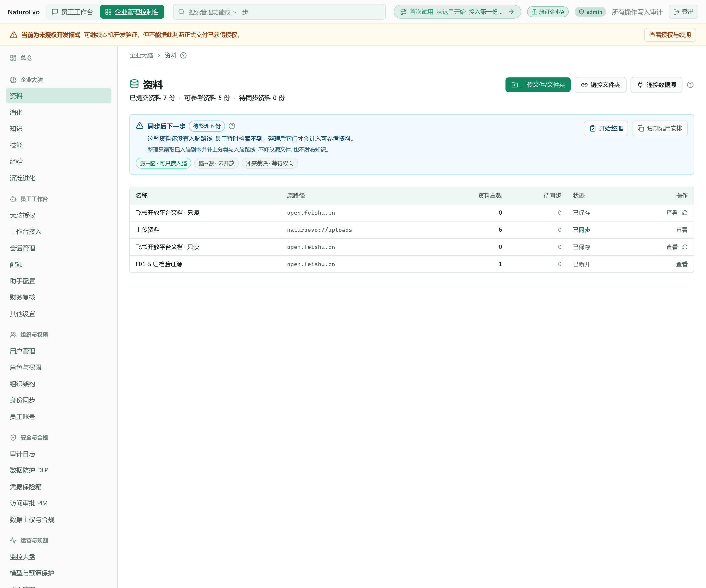The image size is (706, 588).
Task: Select 资料 sidebar item
Action: click(59, 96)
